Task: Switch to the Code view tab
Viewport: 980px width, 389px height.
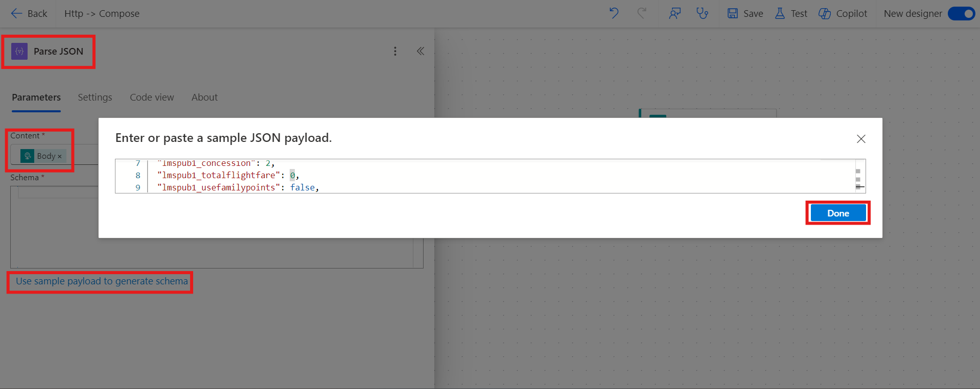Action: pyautogui.click(x=152, y=97)
